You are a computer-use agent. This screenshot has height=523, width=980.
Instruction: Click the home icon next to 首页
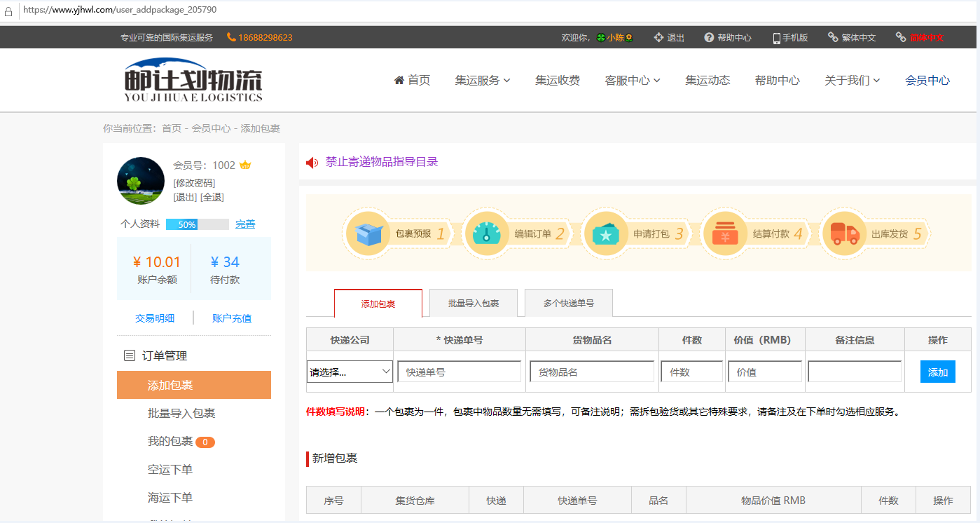pyautogui.click(x=399, y=80)
